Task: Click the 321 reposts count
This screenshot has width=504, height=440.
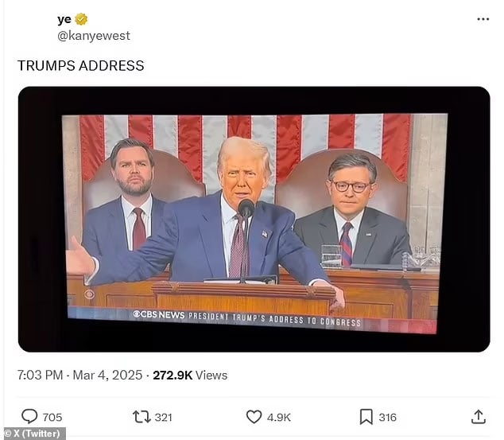Action: [163, 417]
